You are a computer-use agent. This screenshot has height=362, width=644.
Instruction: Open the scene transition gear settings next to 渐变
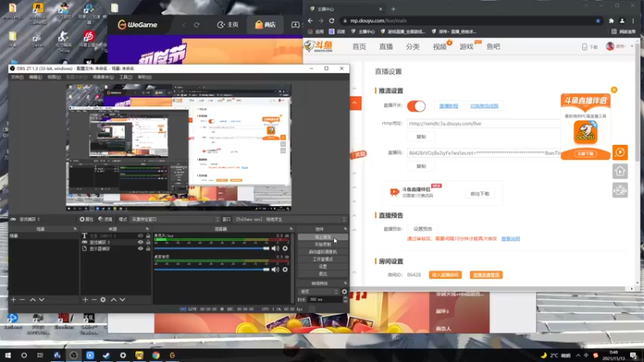tap(345, 292)
